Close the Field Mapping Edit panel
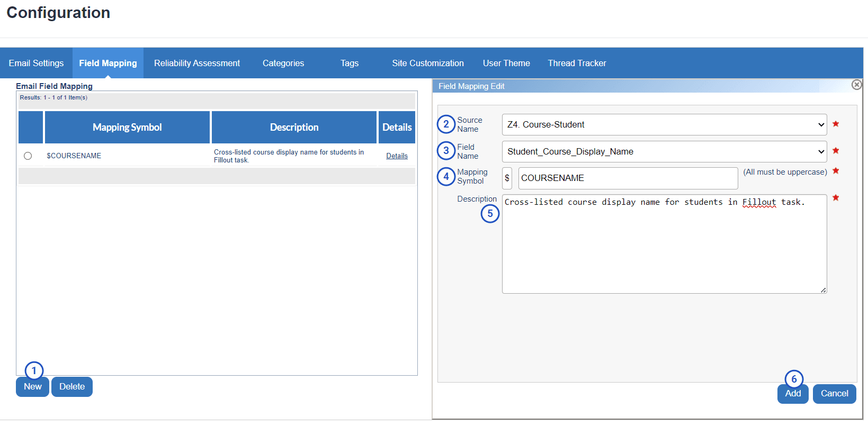Viewport: 868px width, 426px height. [x=856, y=85]
